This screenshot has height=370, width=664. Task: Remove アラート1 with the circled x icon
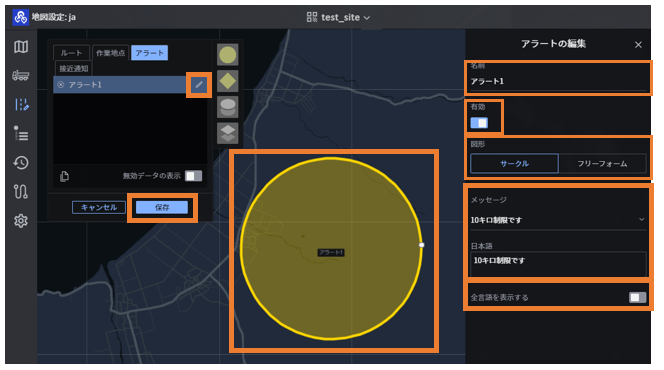(x=61, y=85)
